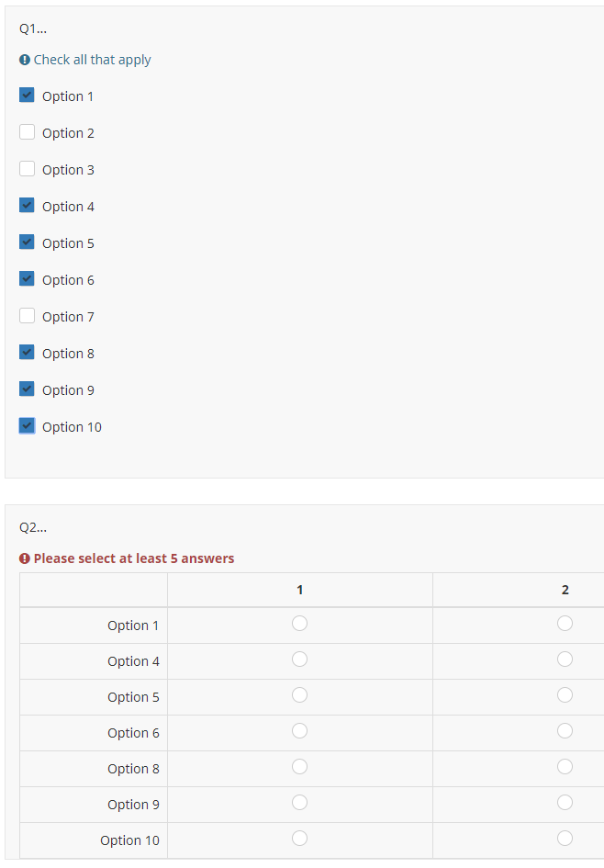The image size is (604, 868).
Task: Enable the Option 3 checkbox
Action: tap(27, 169)
